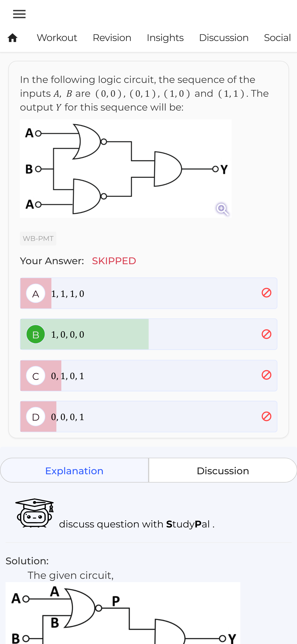This screenshot has width=297, height=644.
Task: Select answer option C circle
Action: coord(36,376)
